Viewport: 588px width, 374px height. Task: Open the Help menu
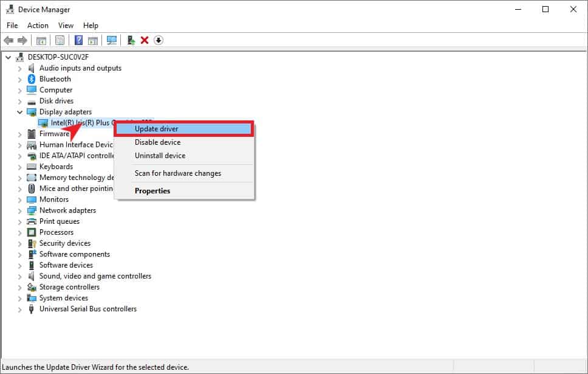[x=91, y=25]
